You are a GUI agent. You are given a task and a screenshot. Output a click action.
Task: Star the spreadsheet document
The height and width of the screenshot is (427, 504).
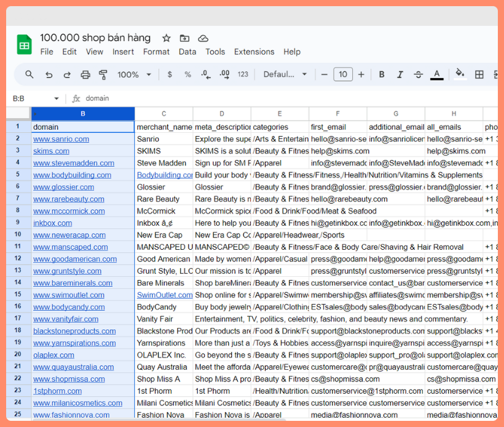click(167, 38)
